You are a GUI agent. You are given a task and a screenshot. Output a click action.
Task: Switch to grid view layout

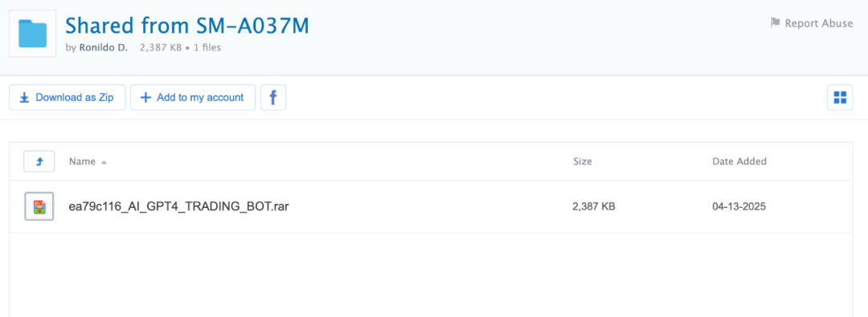pyautogui.click(x=840, y=97)
